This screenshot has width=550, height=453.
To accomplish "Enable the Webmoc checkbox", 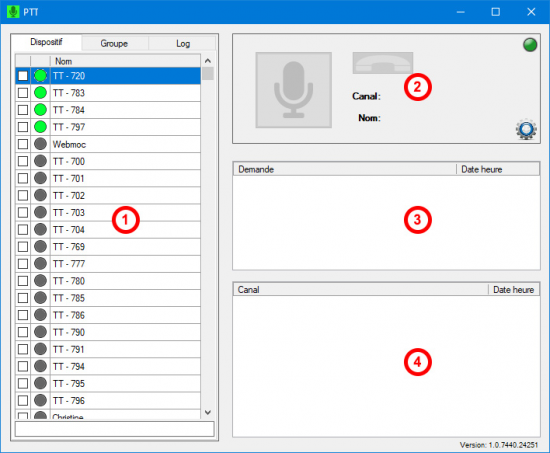I will tap(23, 144).
